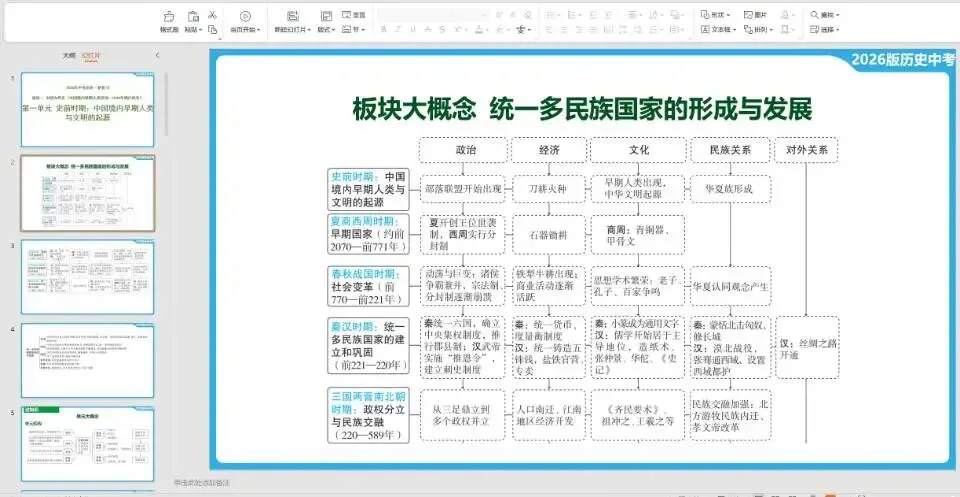Open the font color dropdown
Image resolution: width=960 pixels, height=497 pixels.
[x=487, y=29]
